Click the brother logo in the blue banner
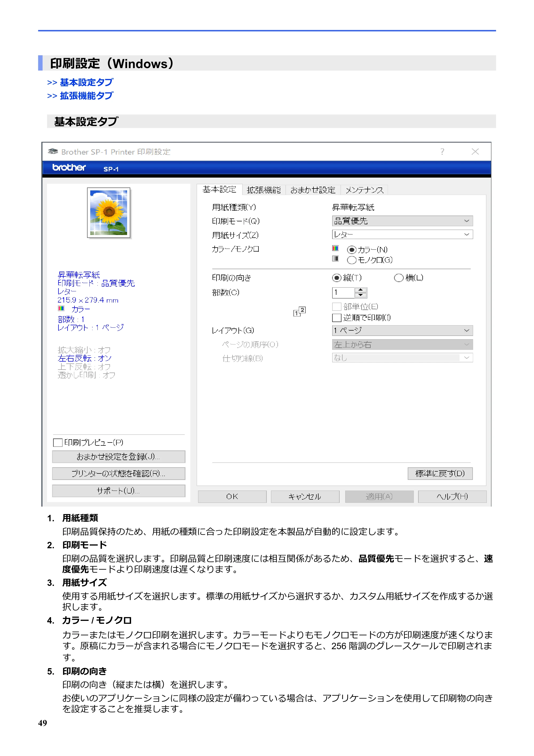534x756 pixels. [69, 168]
